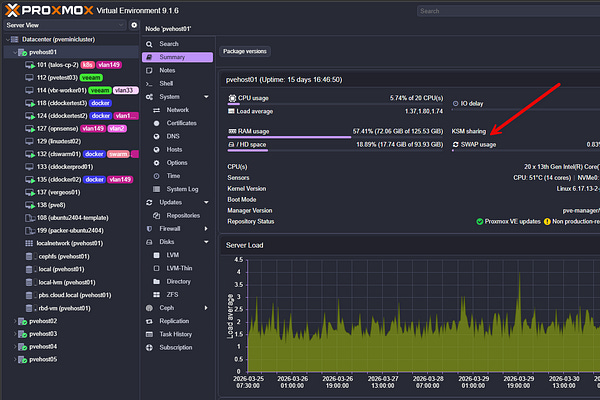Click the Server View gear settings icon

[x=133, y=24]
